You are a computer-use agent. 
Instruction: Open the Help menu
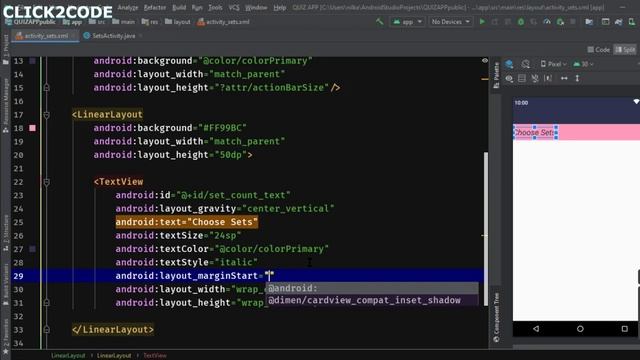[280, 7]
